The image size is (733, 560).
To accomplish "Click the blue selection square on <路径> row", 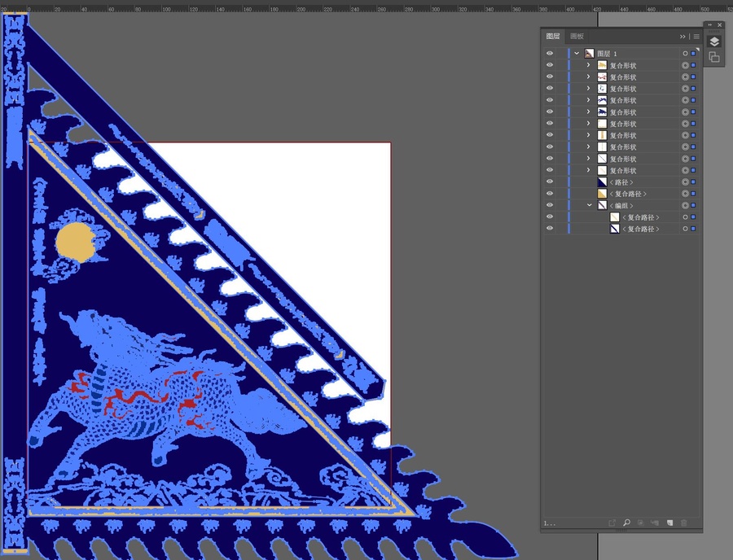I will [693, 182].
